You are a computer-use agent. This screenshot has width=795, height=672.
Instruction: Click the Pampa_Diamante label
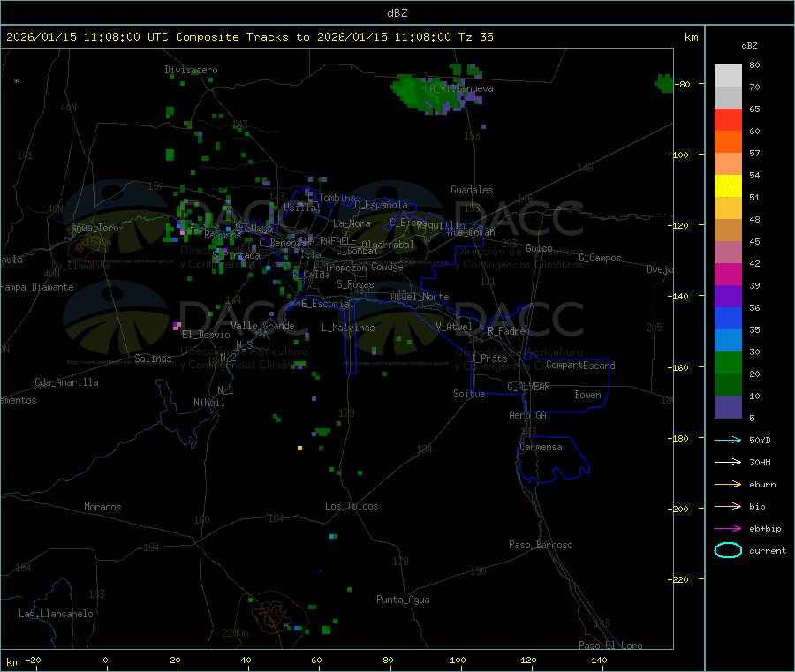[36, 287]
